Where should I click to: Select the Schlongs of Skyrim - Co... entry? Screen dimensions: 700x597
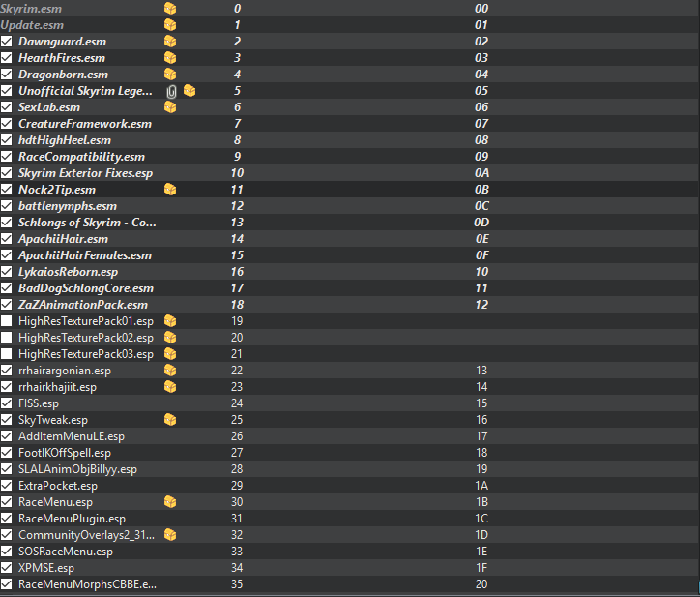click(87, 223)
